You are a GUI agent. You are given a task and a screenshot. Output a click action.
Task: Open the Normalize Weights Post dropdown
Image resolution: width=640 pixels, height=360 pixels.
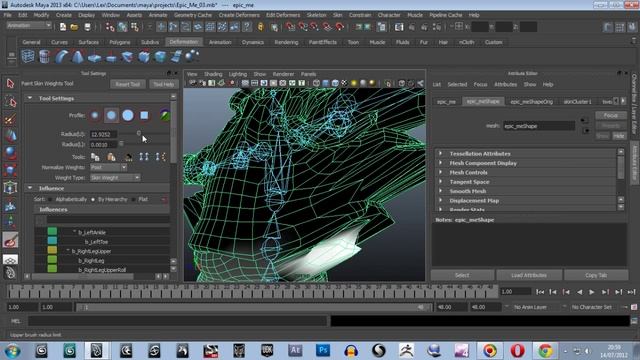pyautogui.click(x=109, y=167)
